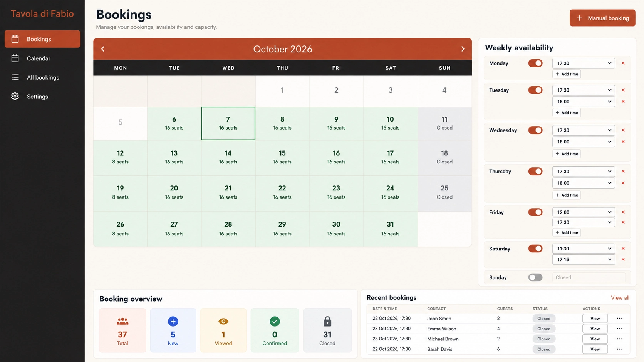Image resolution: width=644 pixels, height=362 pixels.
Task: Delete Thursday 18:00 time slot
Action: pyautogui.click(x=623, y=183)
